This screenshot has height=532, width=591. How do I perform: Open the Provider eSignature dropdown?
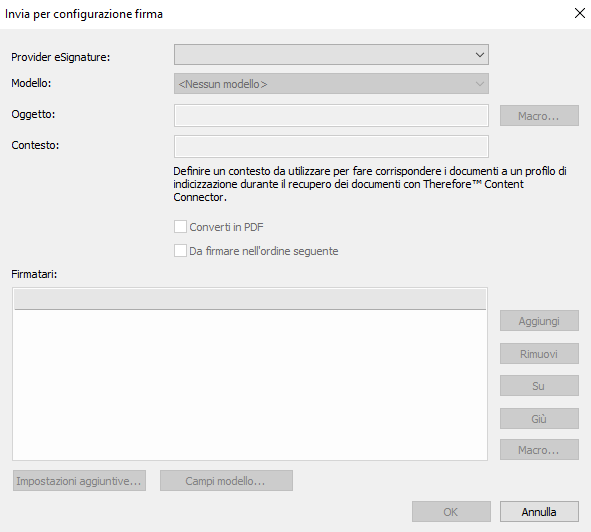(331, 55)
